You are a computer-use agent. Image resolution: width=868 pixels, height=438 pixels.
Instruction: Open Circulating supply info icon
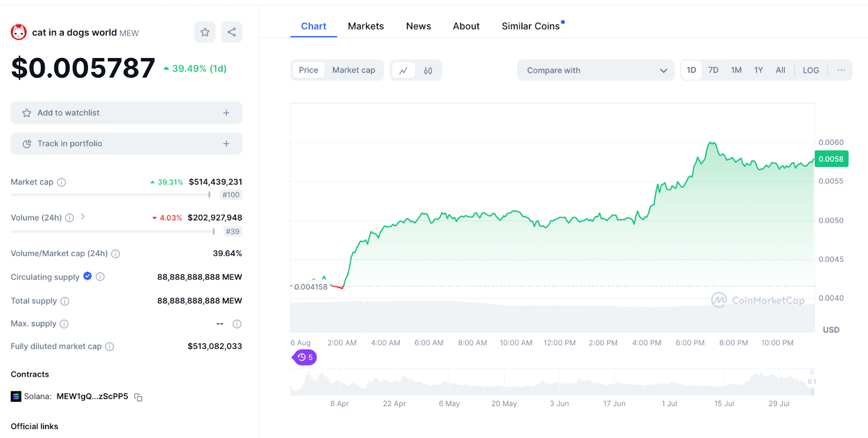[x=100, y=277]
